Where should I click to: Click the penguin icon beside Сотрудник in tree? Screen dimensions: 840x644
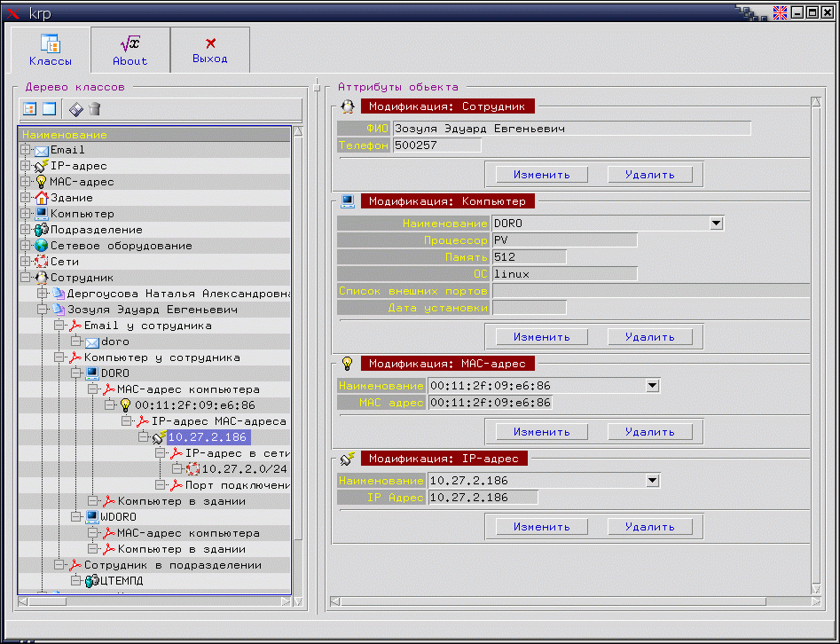pos(41,278)
